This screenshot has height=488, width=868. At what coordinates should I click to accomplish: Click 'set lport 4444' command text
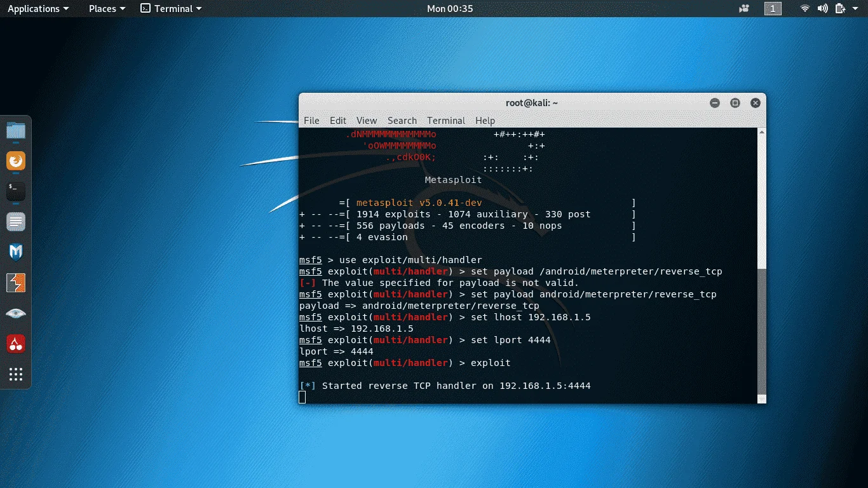point(511,340)
